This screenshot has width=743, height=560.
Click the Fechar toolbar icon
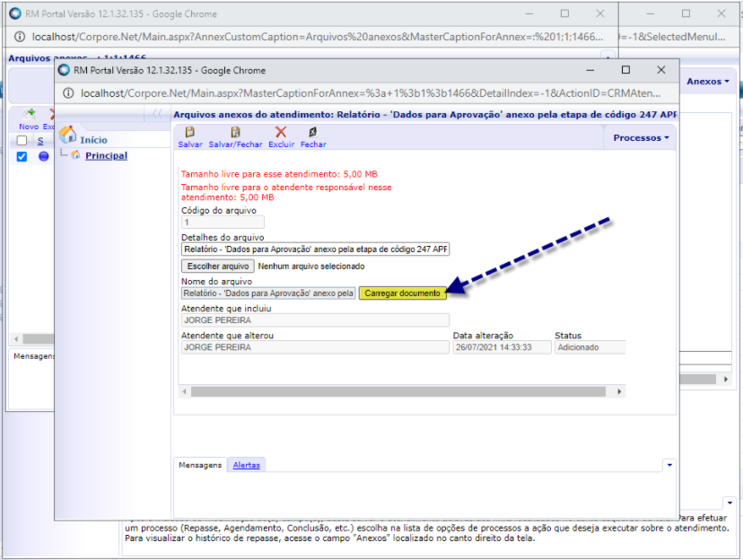pos(313,132)
